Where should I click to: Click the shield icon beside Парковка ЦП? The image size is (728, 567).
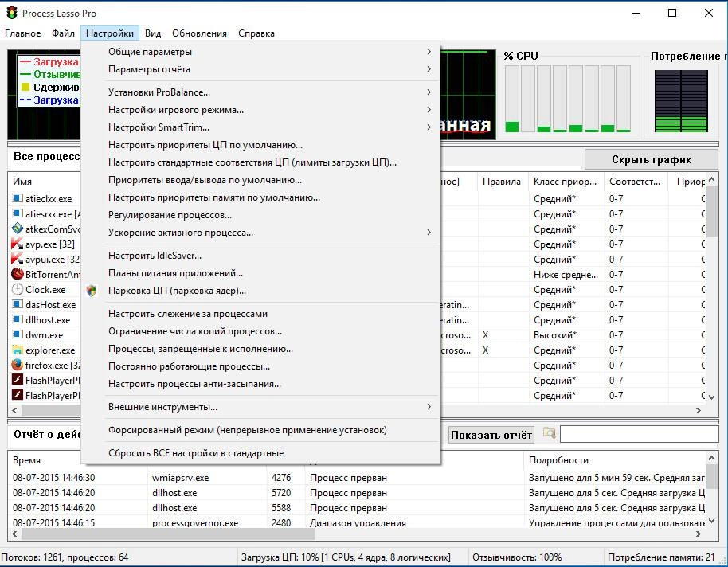tap(92, 291)
